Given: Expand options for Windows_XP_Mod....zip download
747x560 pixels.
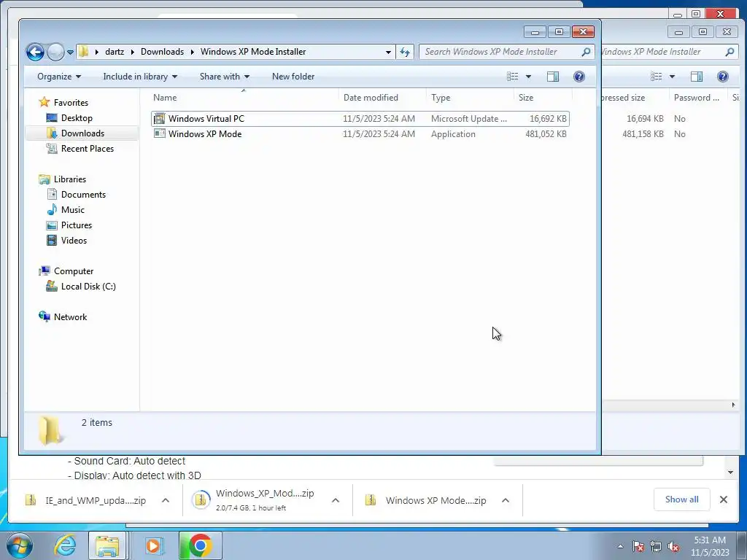Looking at the screenshot, I should coord(336,500).
